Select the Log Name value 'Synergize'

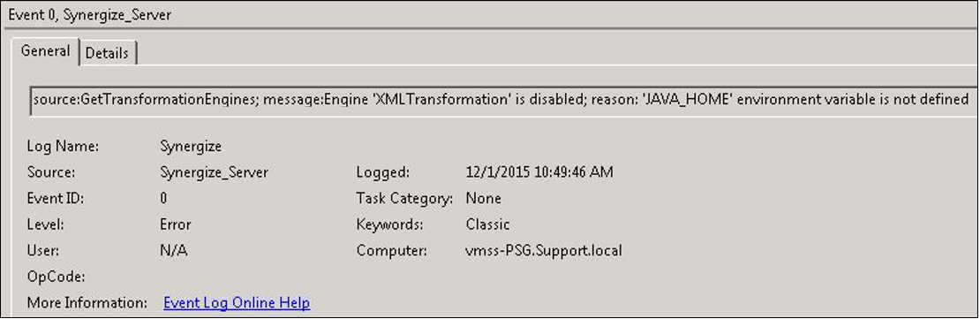point(191,147)
